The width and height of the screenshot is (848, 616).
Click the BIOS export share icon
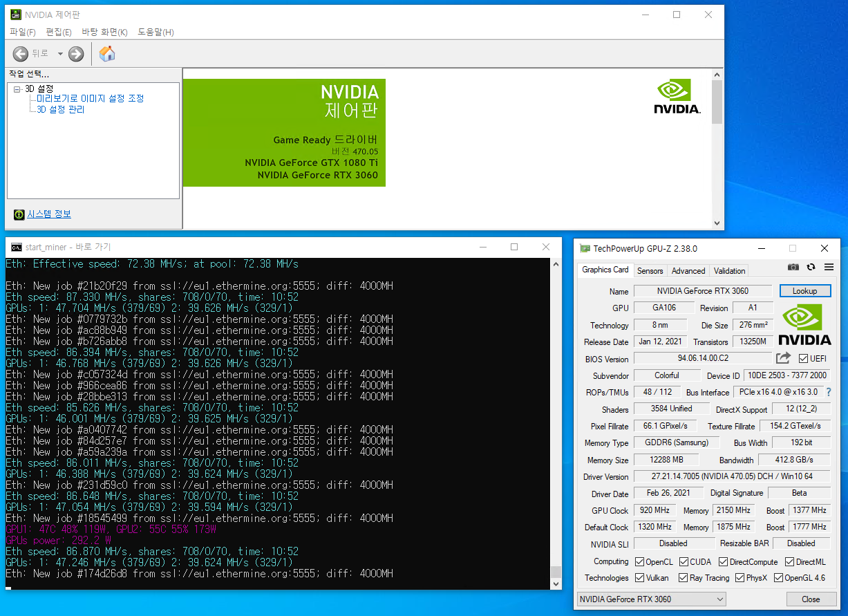coord(783,357)
